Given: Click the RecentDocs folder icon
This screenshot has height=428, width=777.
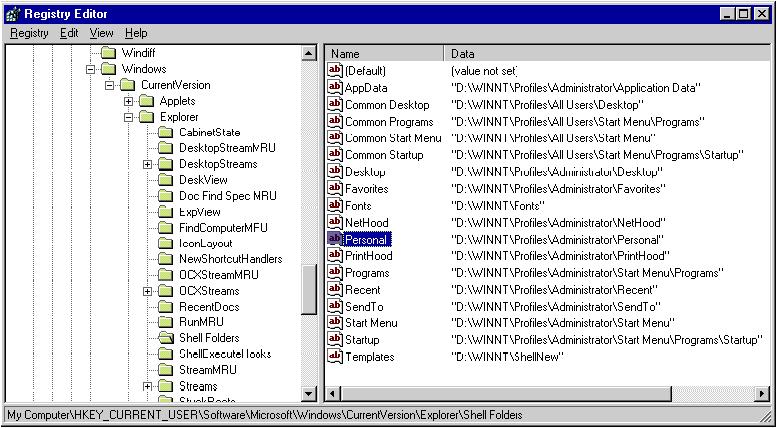Looking at the screenshot, I should (165, 307).
